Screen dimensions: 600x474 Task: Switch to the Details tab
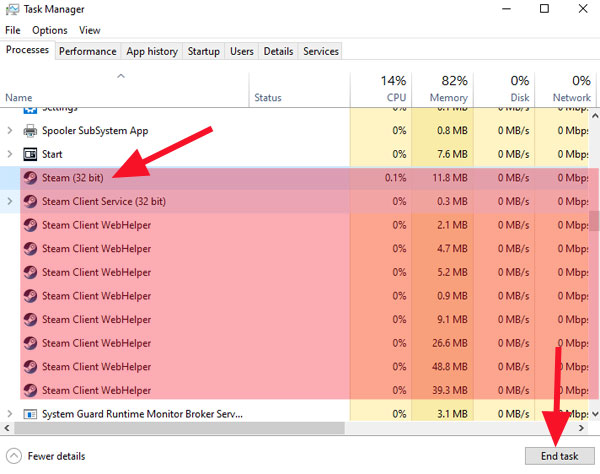[x=278, y=51]
